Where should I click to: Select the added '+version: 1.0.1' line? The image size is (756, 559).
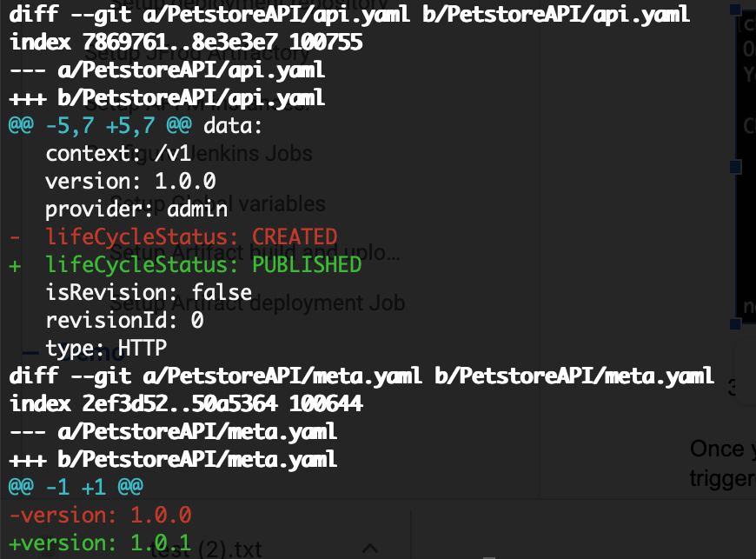[x=100, y=543]
